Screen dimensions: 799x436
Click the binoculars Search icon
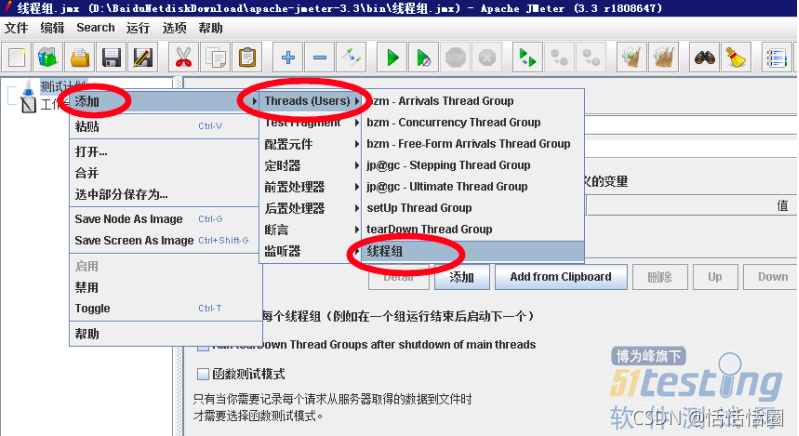point(704,58)
